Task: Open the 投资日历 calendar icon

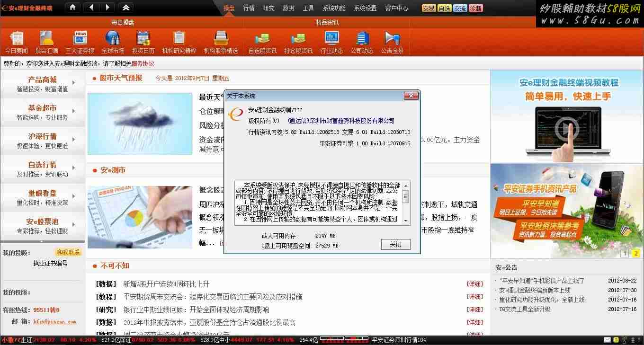Action: coord(143,42)
